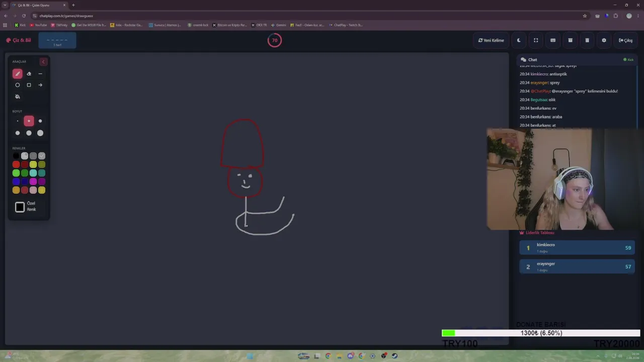Switch to the Çiz & Bil browser tab

[39, 5]
